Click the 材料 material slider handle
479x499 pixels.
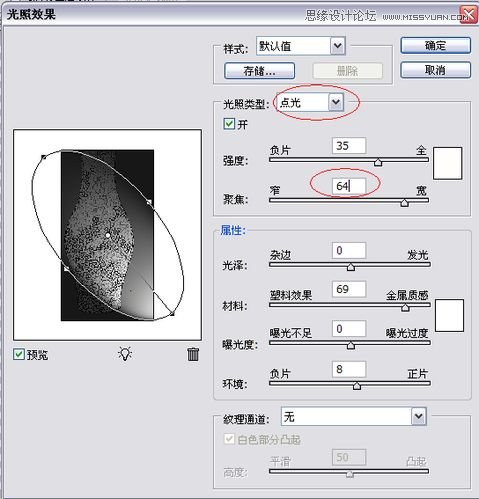click(x=405, y=307)
